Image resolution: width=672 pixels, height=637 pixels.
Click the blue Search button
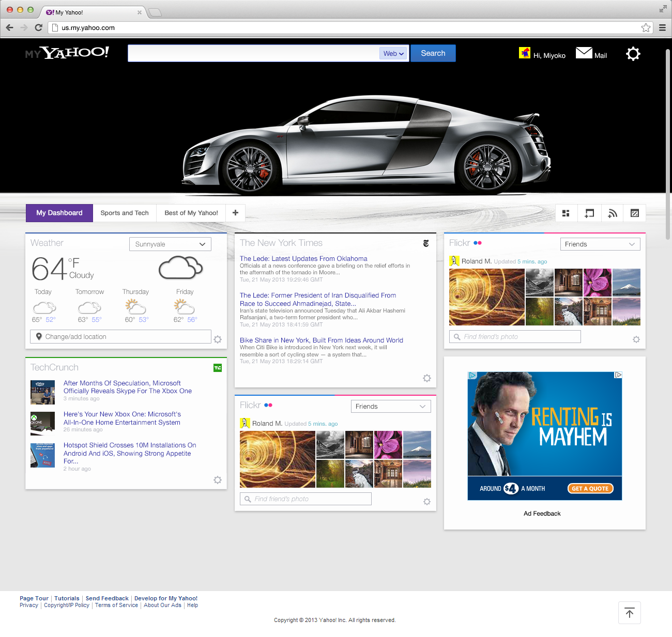[x=433, y=53]
